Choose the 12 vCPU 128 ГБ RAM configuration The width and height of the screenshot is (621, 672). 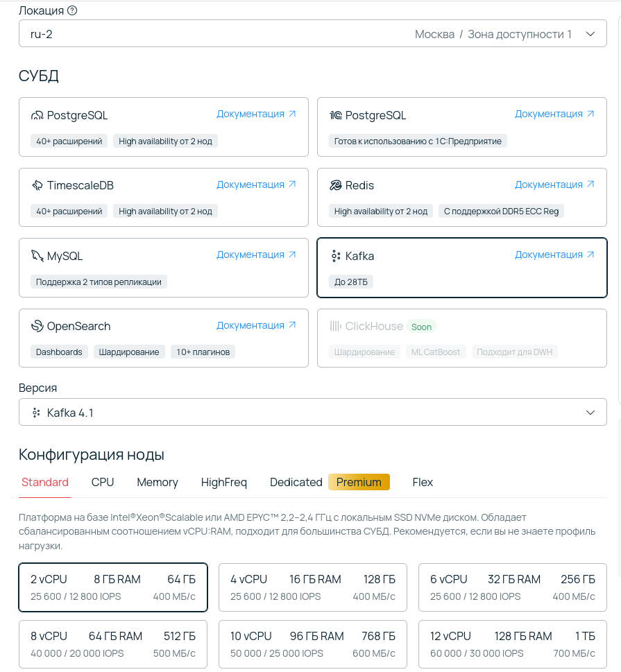(513, 644)
